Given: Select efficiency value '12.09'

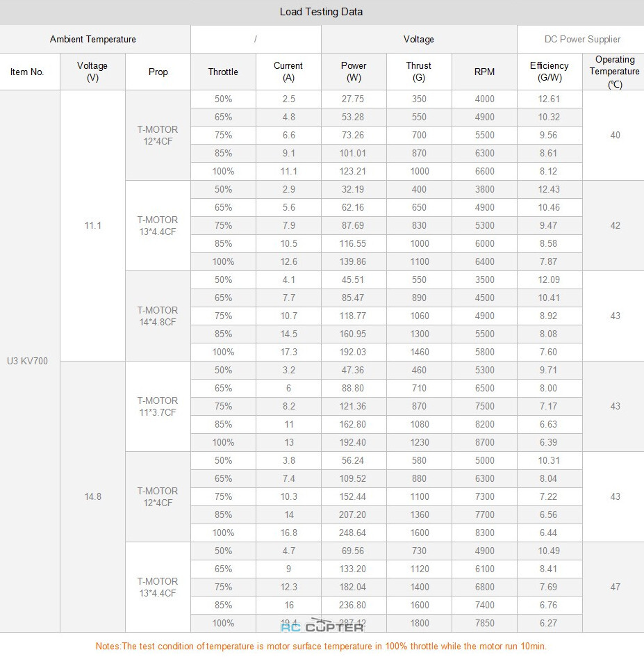Looking at the screenshot, I should point(549,279).
